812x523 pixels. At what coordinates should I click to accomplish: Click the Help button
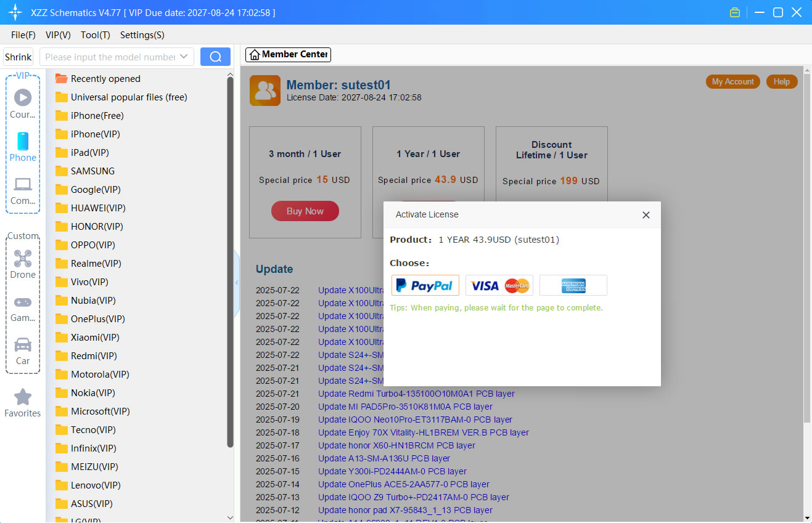[x=782, y=81]
